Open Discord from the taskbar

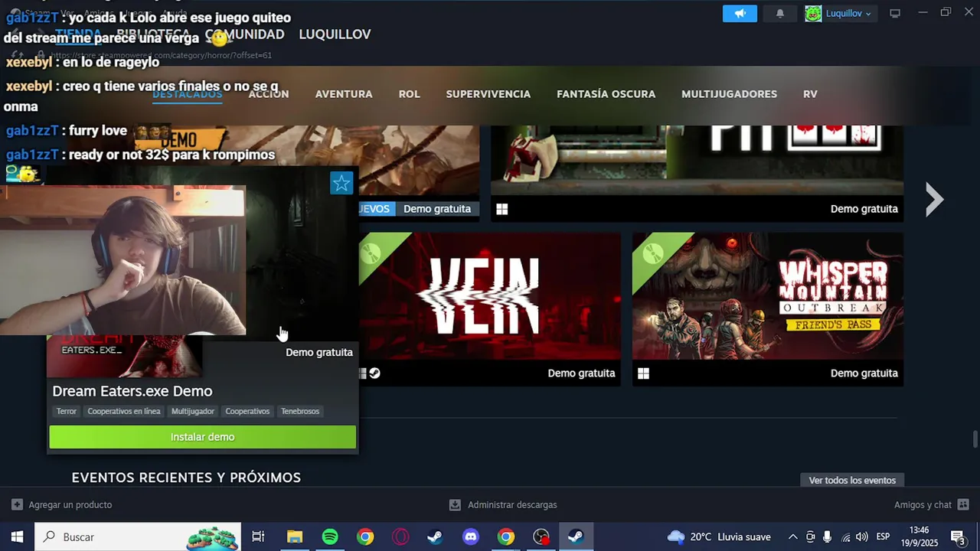[x=471, y=537]
